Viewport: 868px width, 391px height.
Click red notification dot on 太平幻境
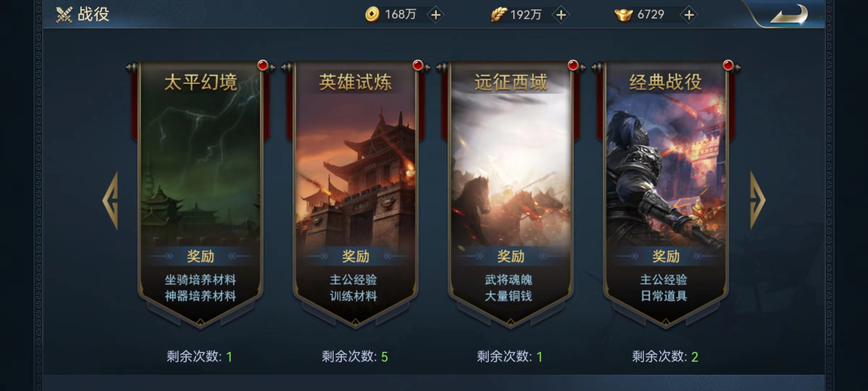(263, 65)
